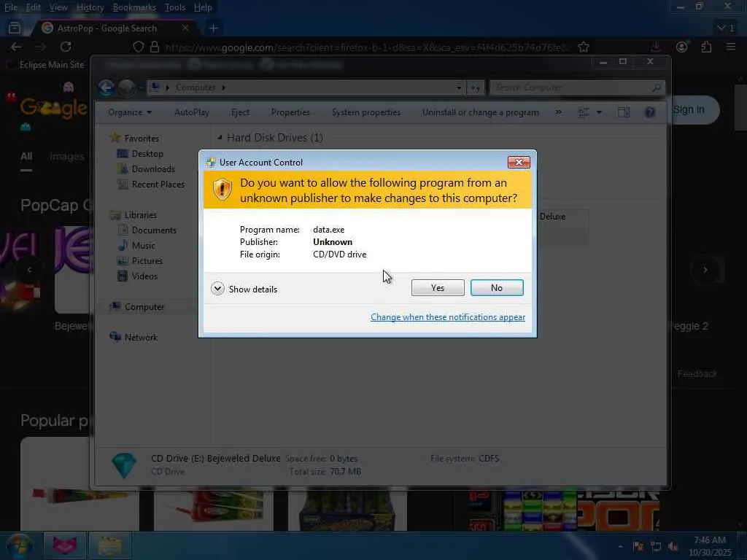Click Explorer back navigation button
The width and height of the screenshot is (747, 560).
(107, 87)
